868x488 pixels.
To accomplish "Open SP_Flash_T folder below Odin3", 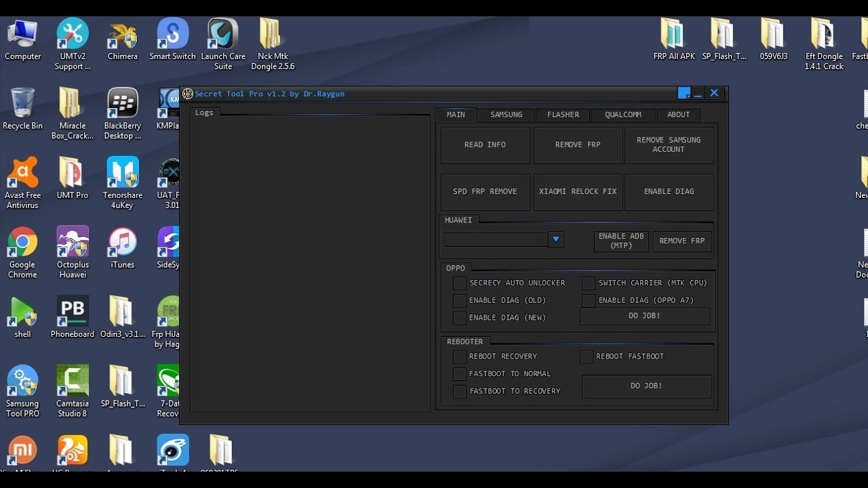I will pyautogui.click(x=123, y=387).
